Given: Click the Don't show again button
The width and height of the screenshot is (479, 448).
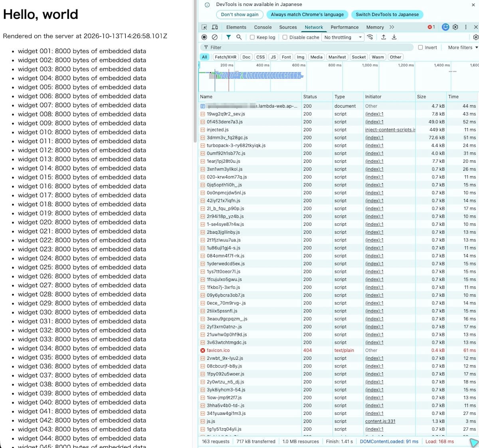Looking at the screenshot, I should click(240, 14).
